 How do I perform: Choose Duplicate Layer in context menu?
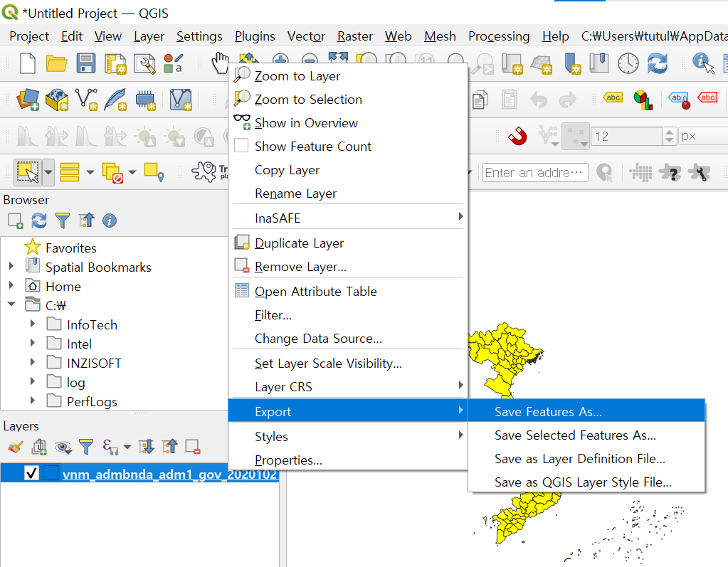(348, 243)
